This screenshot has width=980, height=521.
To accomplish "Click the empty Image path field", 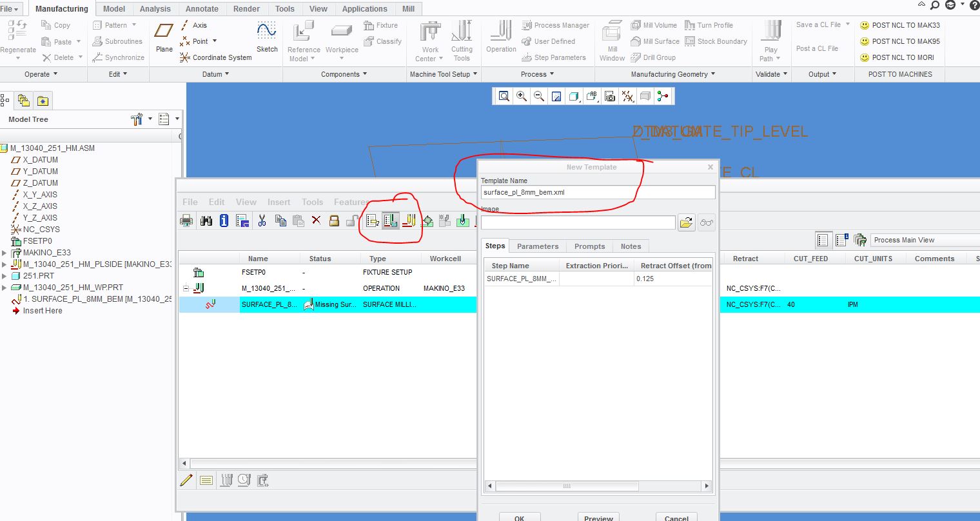I will click(578, 222).
